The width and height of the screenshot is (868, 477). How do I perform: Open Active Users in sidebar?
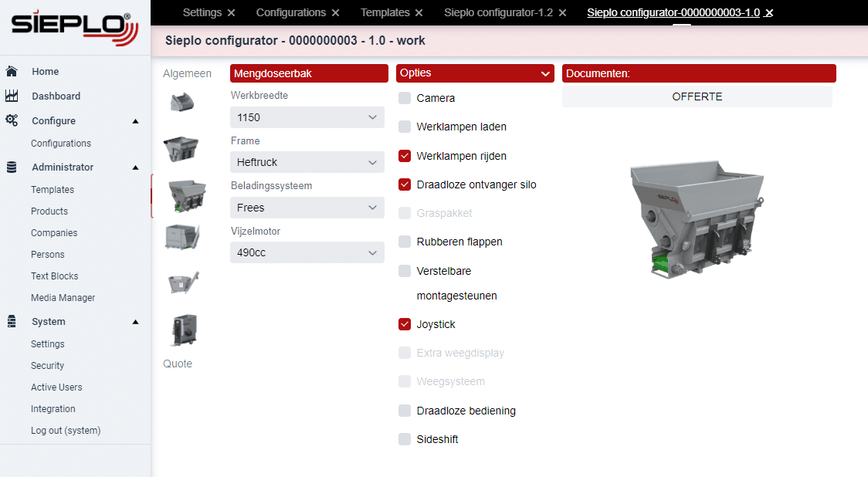(x=56, y=387)
